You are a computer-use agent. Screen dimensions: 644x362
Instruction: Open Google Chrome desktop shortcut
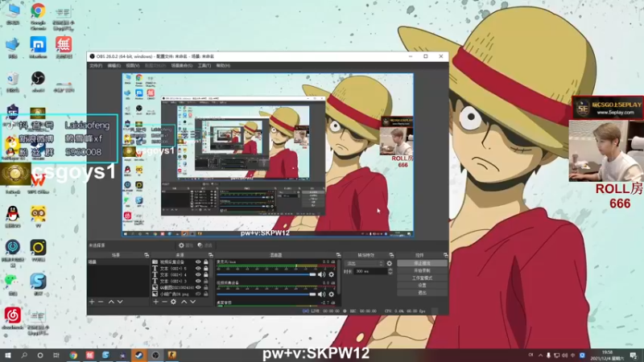pyautogui.click(x=38, y=15)
